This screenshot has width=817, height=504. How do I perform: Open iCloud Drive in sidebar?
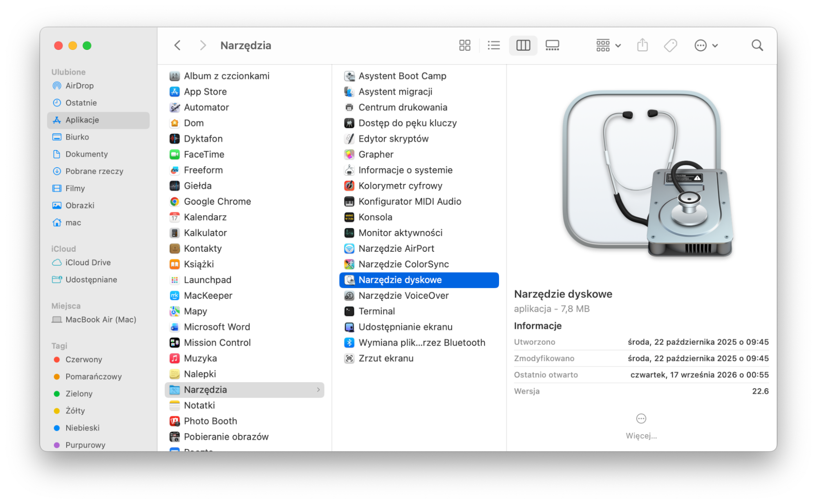[98, 263]
